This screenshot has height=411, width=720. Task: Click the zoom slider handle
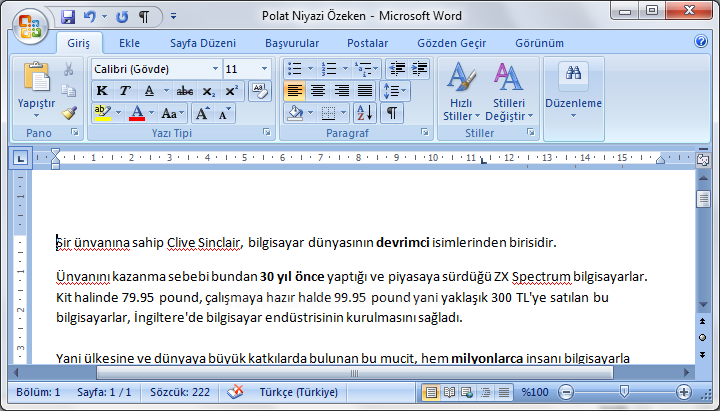point(624,392)
